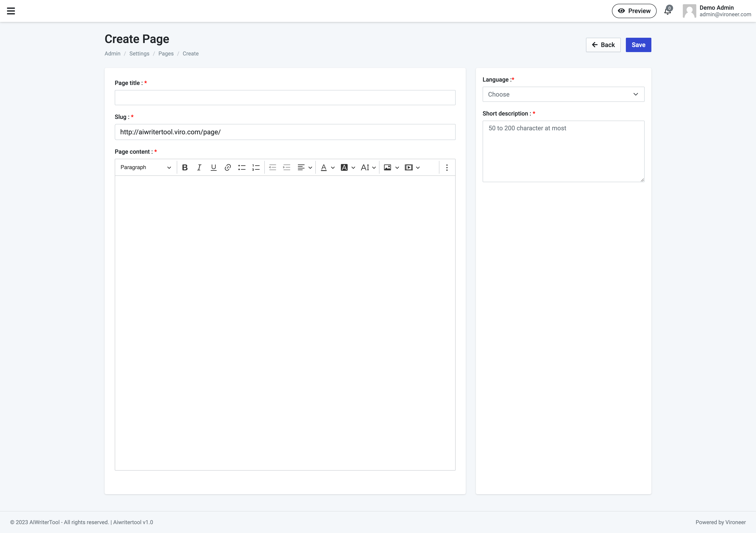Open the Paragraph heading dropdown
The width and height of the screenshot is (756, 533).
click(x=146, y=167)
